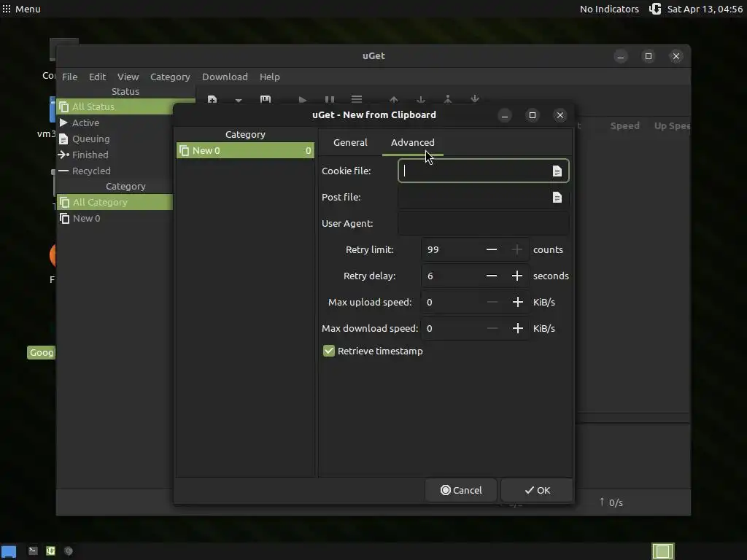Select New 0 category in dialog

(x=245, y=150)
